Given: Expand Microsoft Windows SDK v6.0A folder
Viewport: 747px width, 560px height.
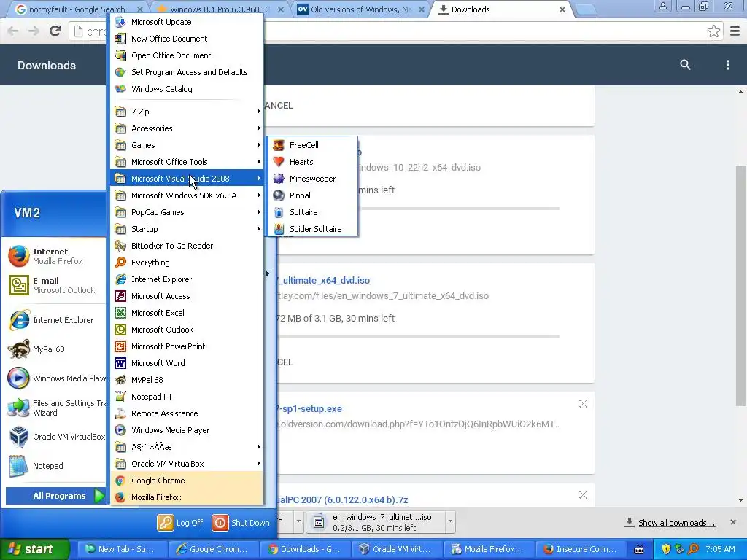Looking at the screenshot, I should click(x=187, y=195).
